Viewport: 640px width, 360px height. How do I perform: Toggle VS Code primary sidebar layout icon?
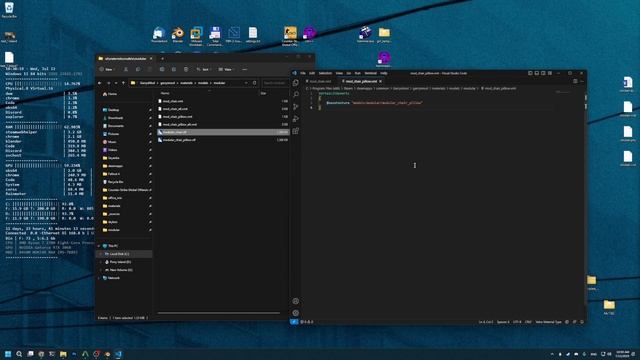tap(530, 73)
